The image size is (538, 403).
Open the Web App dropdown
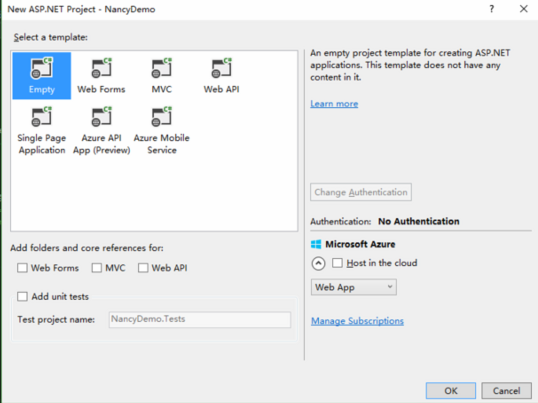click(x=354, y=287)
